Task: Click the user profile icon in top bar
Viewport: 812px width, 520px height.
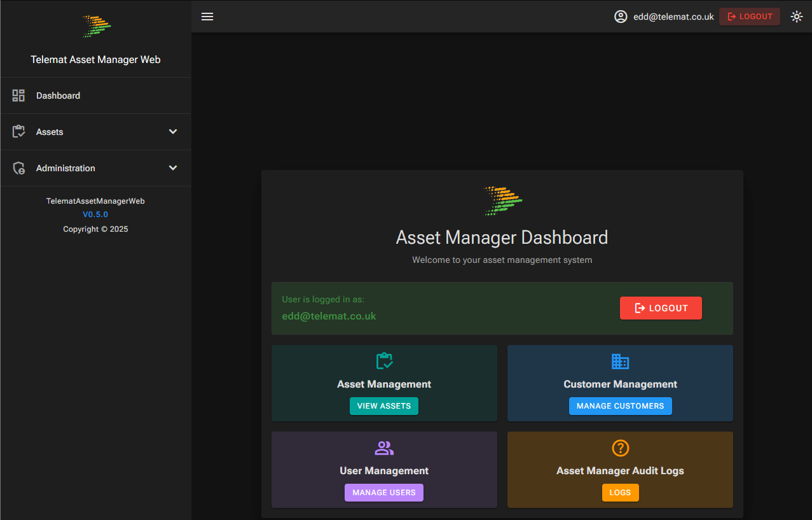Action: coord(621,17)
